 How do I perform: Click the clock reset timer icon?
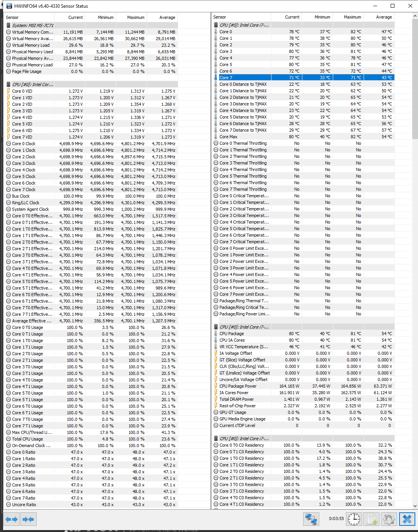coord(354,519)
